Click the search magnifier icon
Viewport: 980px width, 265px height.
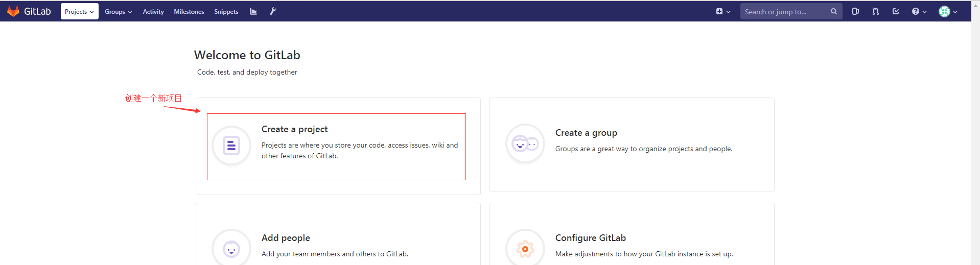click(x=834, y=11)
